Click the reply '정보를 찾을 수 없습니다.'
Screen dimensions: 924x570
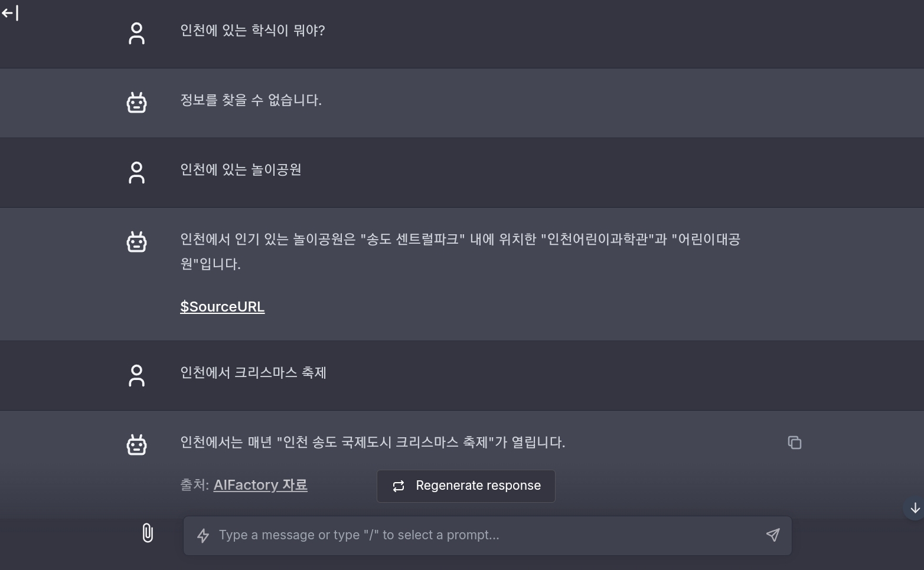(250, 100)
